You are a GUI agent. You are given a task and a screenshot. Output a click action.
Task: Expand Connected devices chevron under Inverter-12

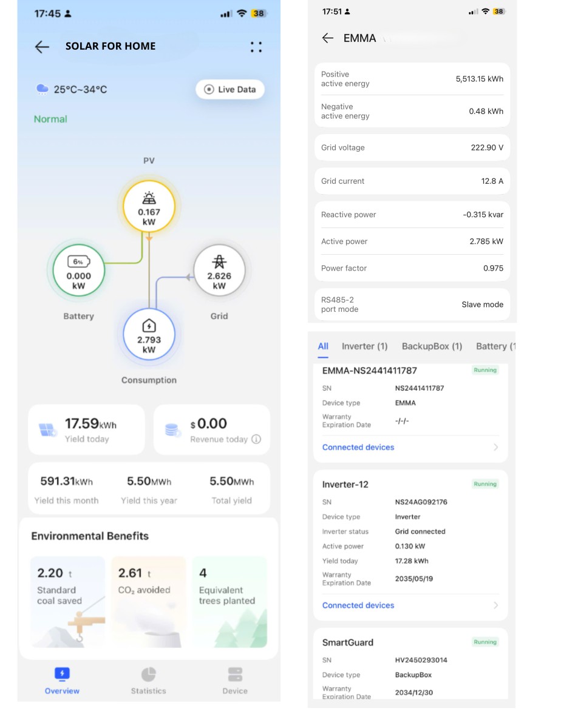pyautogui.click(x=495, y=605)
